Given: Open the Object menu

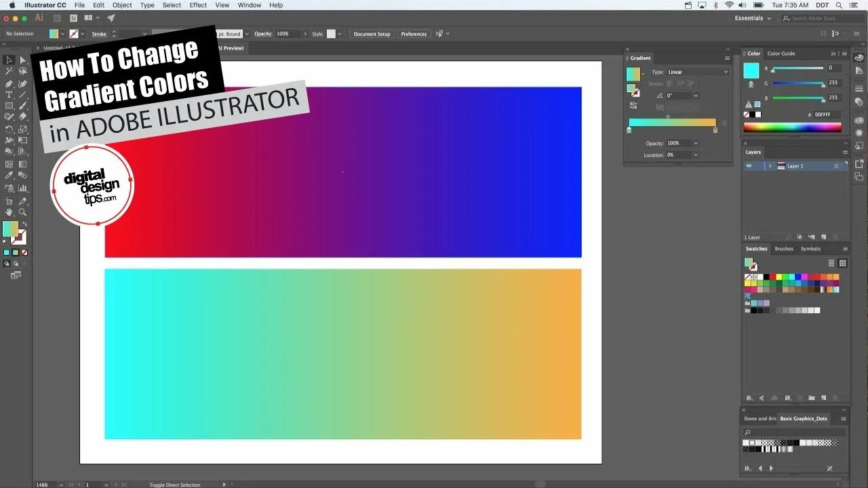Looking at the screenshot, I should pyautogui.click(x=122, y=5).
